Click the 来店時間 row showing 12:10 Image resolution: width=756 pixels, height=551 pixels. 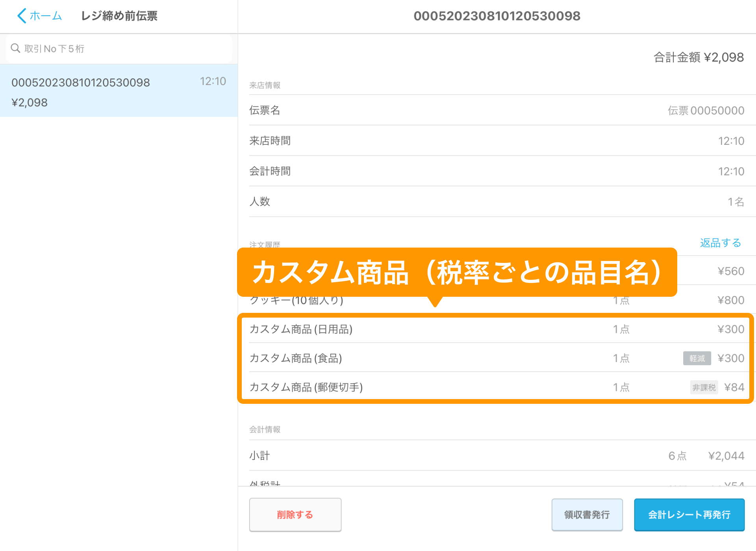496,141
